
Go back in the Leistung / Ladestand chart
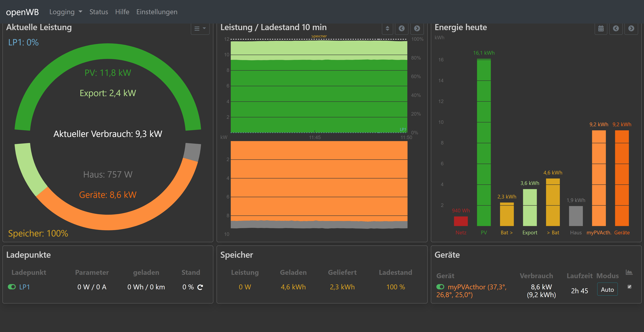pyautogui.click(x=401, y=28)
